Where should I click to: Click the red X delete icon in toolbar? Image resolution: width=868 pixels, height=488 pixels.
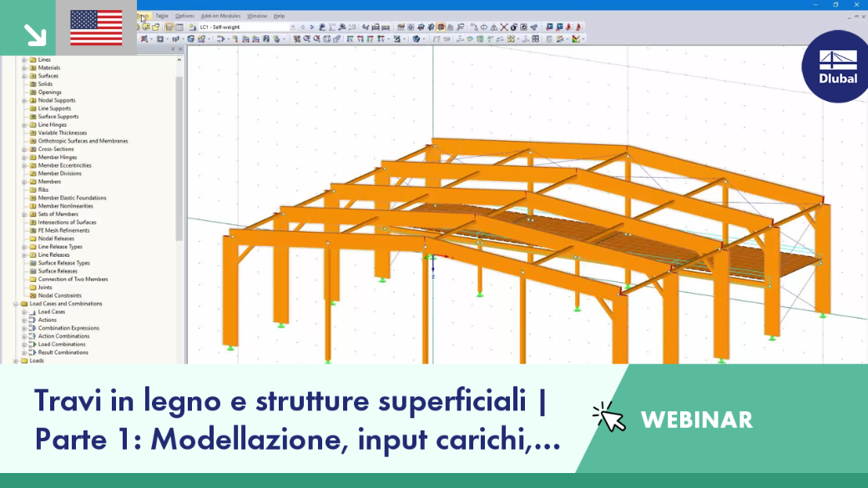(504, 27)
